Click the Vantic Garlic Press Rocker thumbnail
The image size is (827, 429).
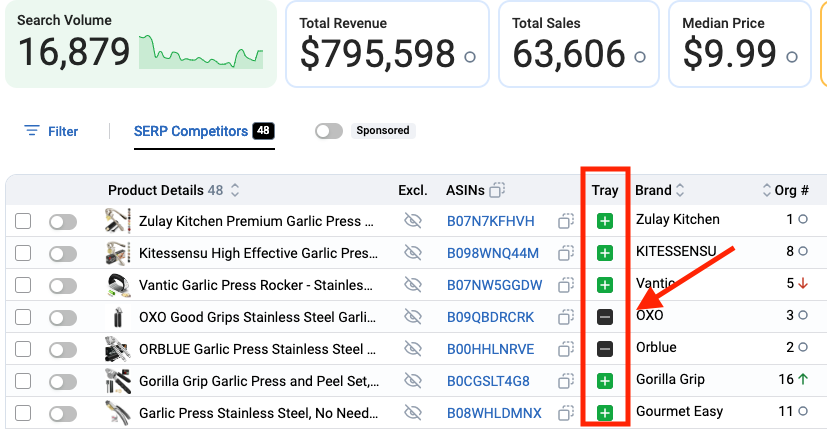[x=118, y=285]
